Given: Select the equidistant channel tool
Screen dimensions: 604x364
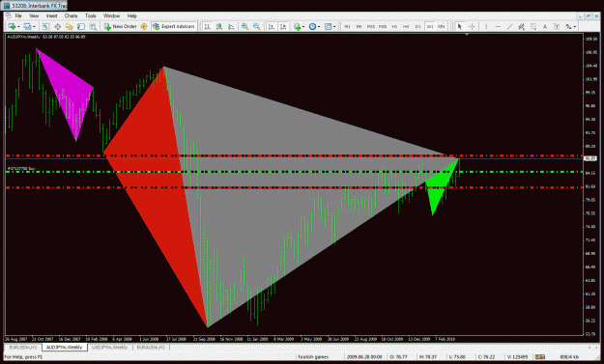Looking at the screenshot, I should [x=521, y=26].
